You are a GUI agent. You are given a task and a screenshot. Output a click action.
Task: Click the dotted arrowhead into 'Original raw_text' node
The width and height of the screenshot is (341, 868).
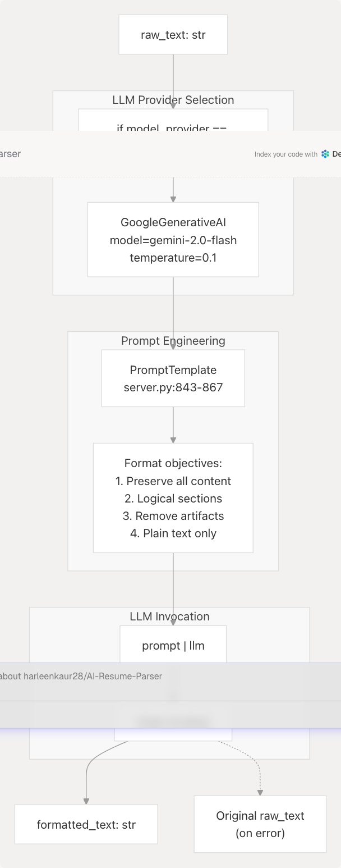click(x=260, y=792)
